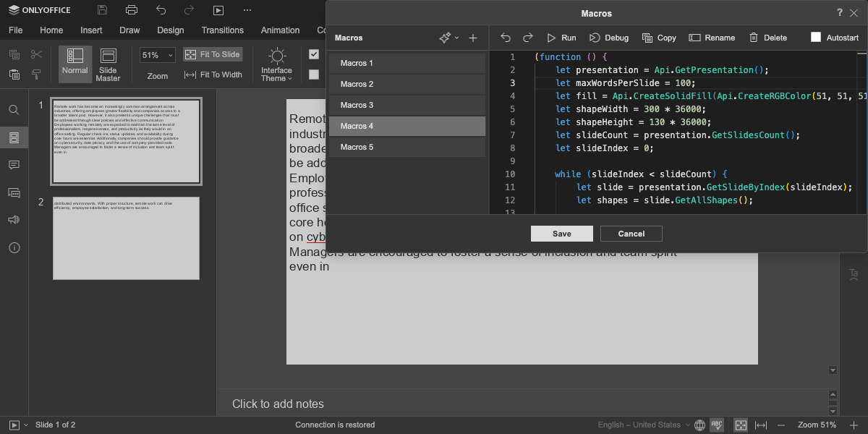Image resolution: width=868 pixels, height=434 pixels.
Task: Select slide 1 thumbnail
Action: tap(126, 141)
